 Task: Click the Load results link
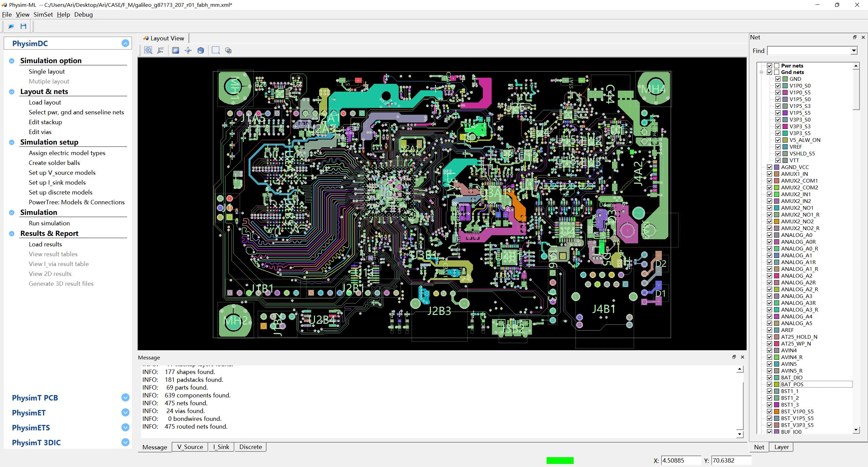[45, 244]
